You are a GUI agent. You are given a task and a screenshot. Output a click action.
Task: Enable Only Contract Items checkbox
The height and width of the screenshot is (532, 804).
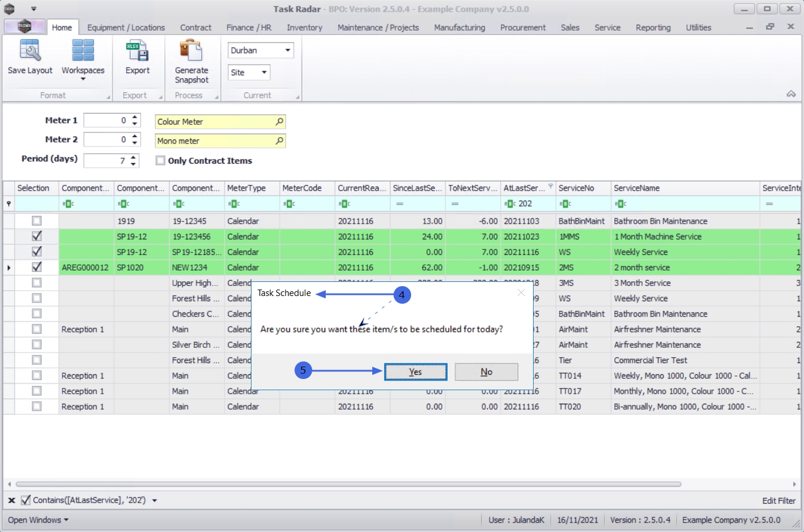point(160,161)
